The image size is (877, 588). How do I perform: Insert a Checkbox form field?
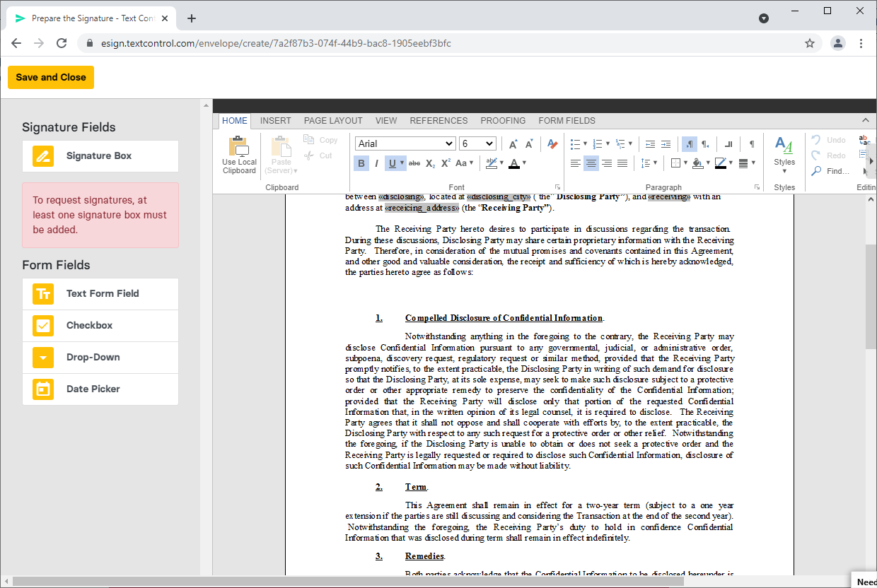[100, 326]
